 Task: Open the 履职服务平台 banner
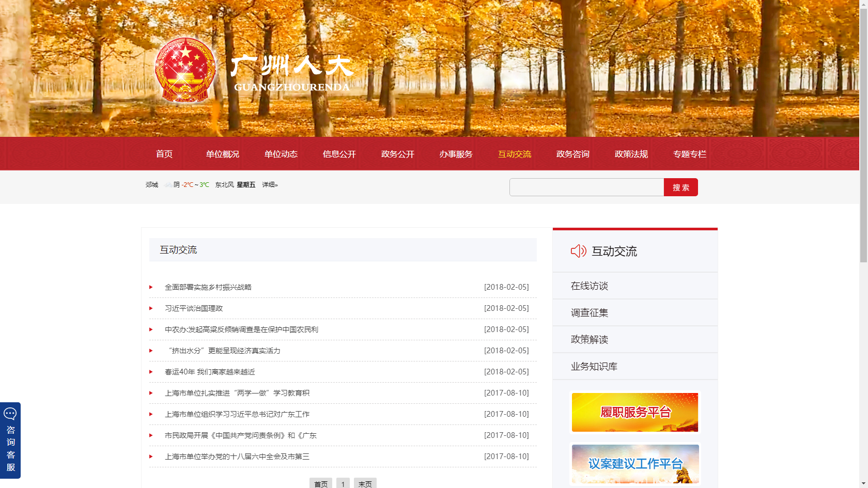pyautogui.click(x=635, y=412)
